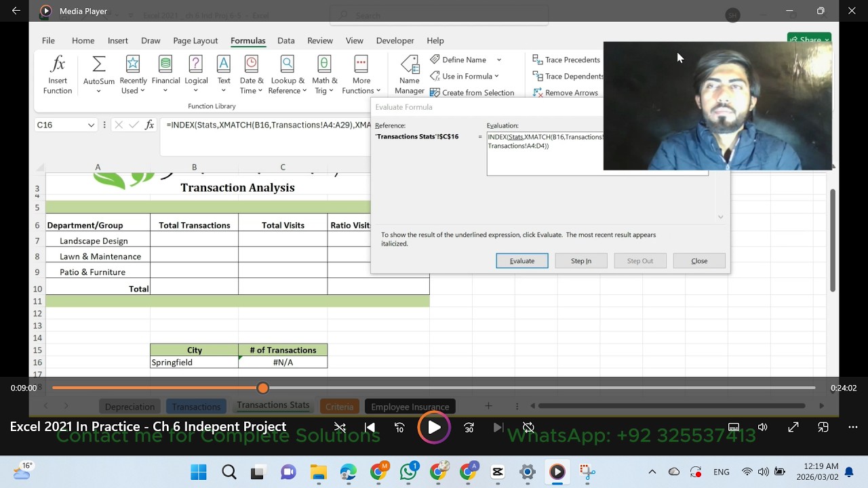The image size is (868, 488).
Task: Select the #N/A cell
Action: [283, 363]
